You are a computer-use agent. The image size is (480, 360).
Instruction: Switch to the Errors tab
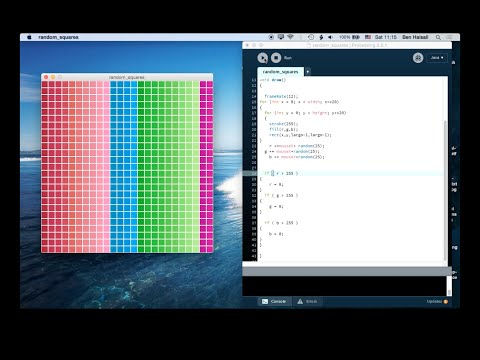[x=307, y=301]
